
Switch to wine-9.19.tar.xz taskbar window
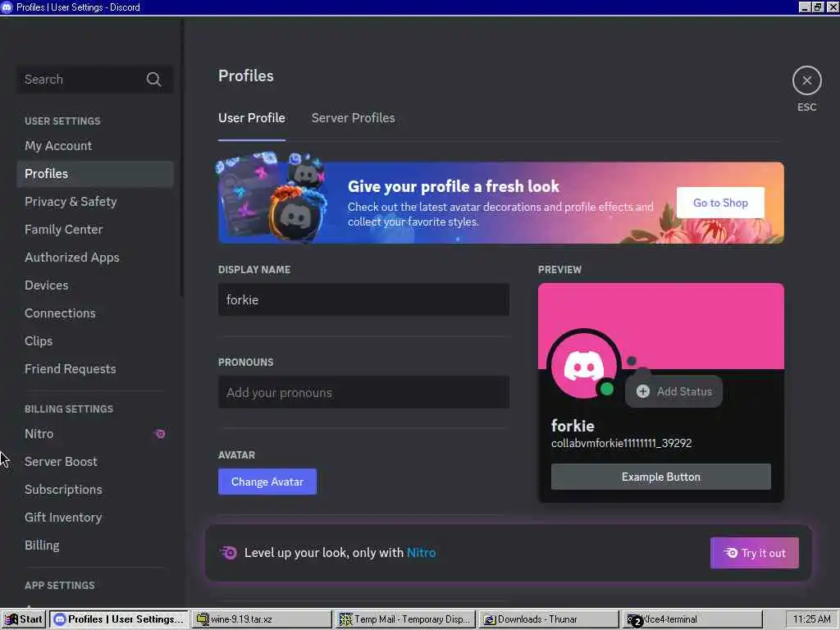coord(262,619)
